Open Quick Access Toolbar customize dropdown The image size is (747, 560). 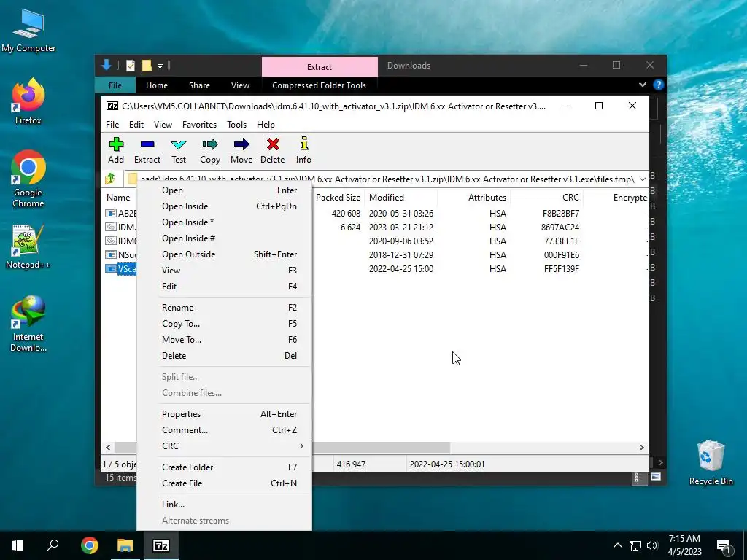point(160,66)
